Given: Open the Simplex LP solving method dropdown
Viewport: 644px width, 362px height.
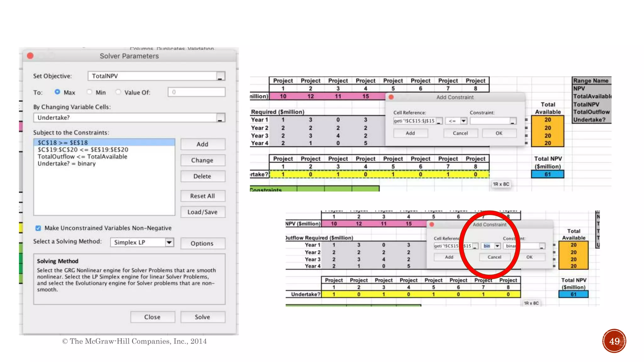Looking at the screenshot, I should (169, 242).
